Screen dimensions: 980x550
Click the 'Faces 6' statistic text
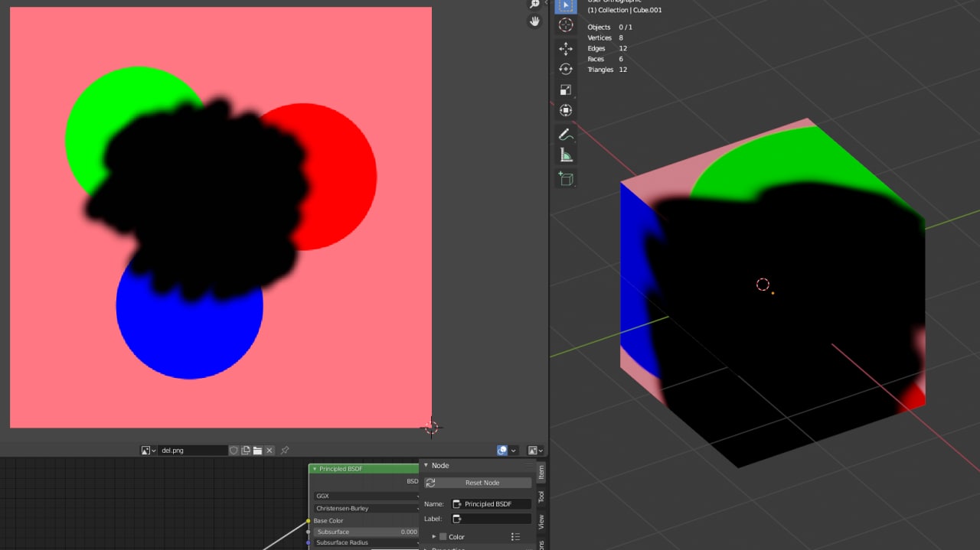click(x=606, y=59)
